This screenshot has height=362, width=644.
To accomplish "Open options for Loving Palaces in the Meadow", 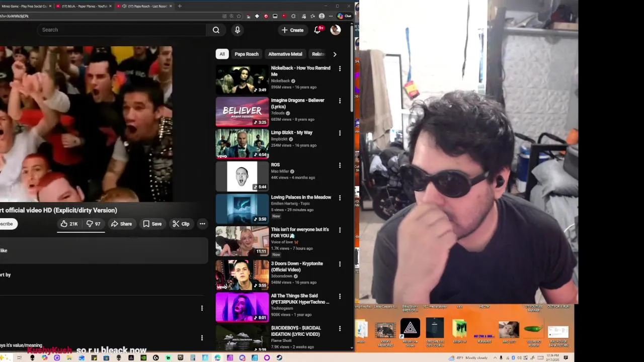I will [340, 198].
